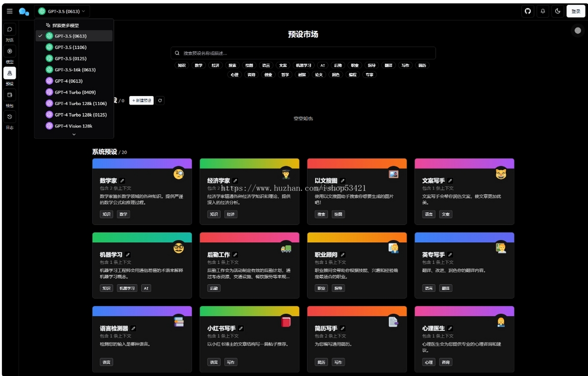Click the 咨询 tag on 心理医生 card

click(445, 362)
